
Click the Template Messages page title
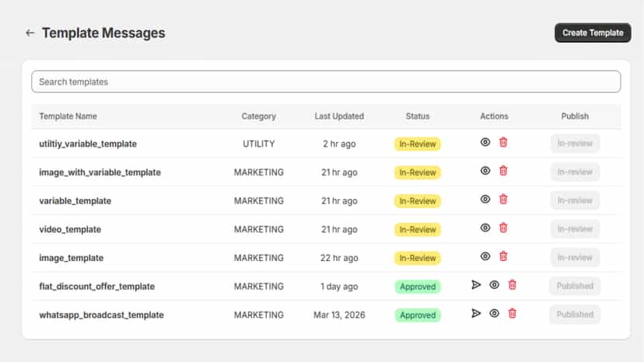tap(103, 33)
